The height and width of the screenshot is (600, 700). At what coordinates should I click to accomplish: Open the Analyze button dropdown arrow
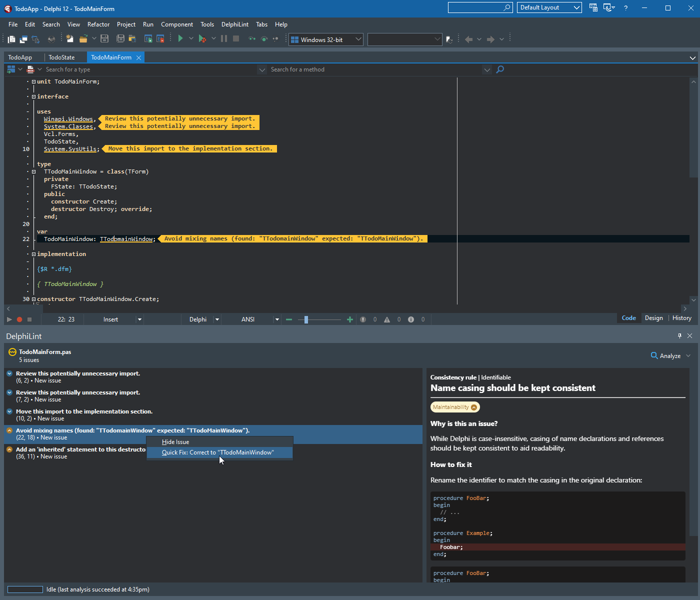688,355
